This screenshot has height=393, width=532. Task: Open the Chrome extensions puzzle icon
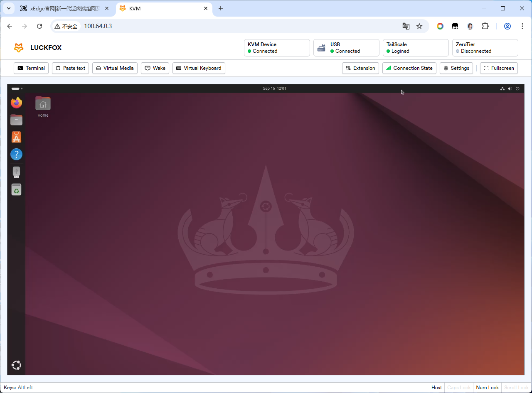pos(485,26)
